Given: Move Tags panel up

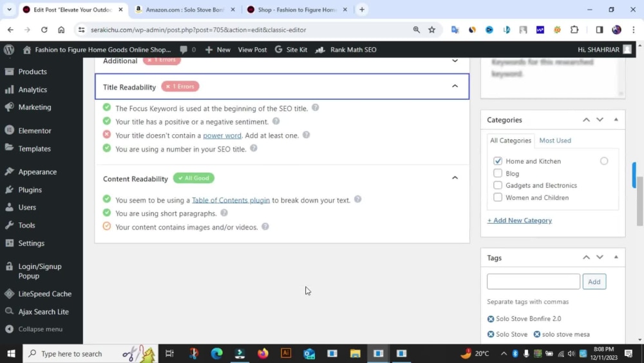Looking at the screenshot, I should tap(586, 257).
